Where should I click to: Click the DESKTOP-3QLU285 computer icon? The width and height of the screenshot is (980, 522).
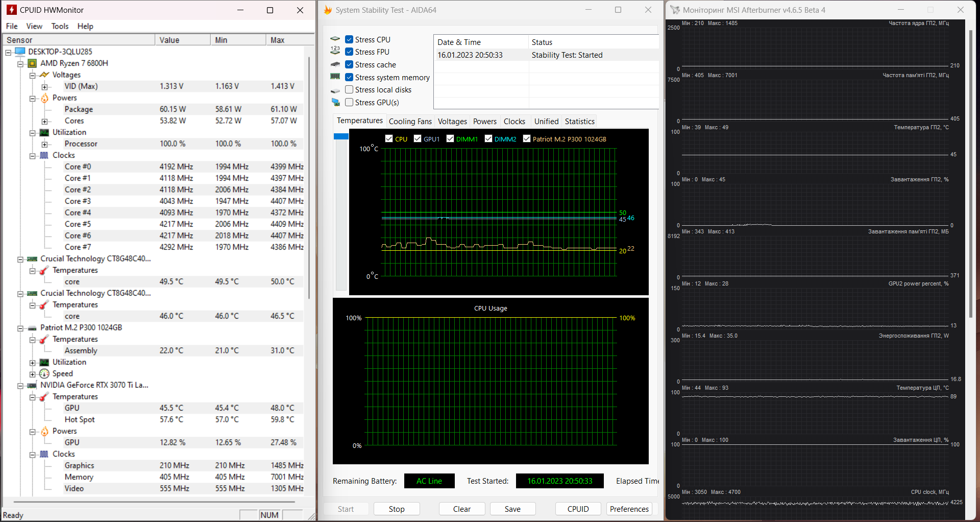coord(20,52)
